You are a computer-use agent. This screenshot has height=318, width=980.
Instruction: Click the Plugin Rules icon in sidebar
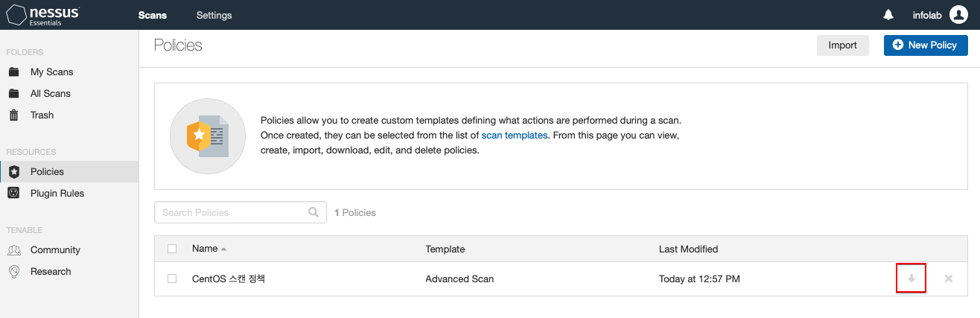click(13, 194)
